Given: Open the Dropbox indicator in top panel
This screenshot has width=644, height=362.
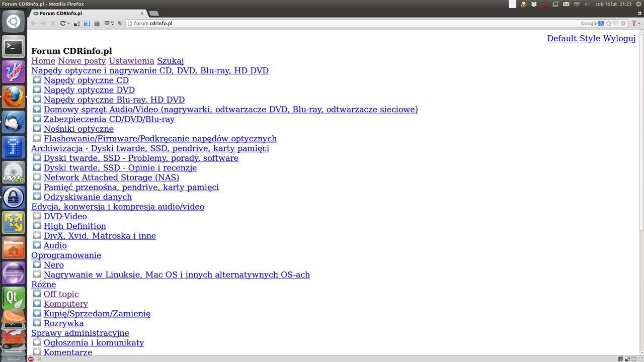Looking at the screenshot, I should tap(534, 4).
